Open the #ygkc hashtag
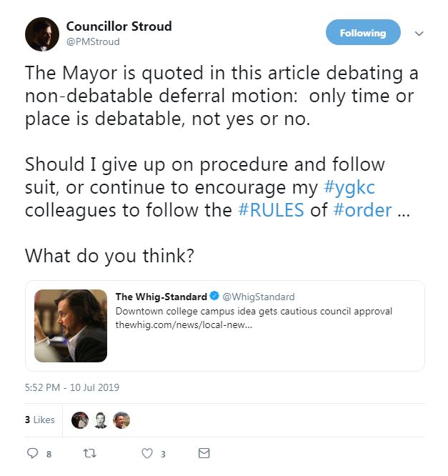 (x=349, y=187)
